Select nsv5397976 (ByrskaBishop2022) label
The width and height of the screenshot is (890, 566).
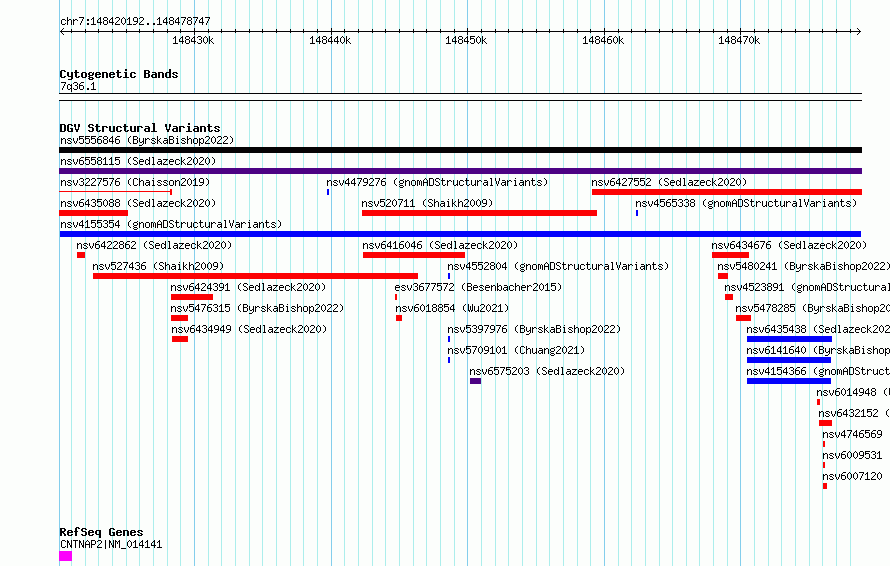pos(534,329)
